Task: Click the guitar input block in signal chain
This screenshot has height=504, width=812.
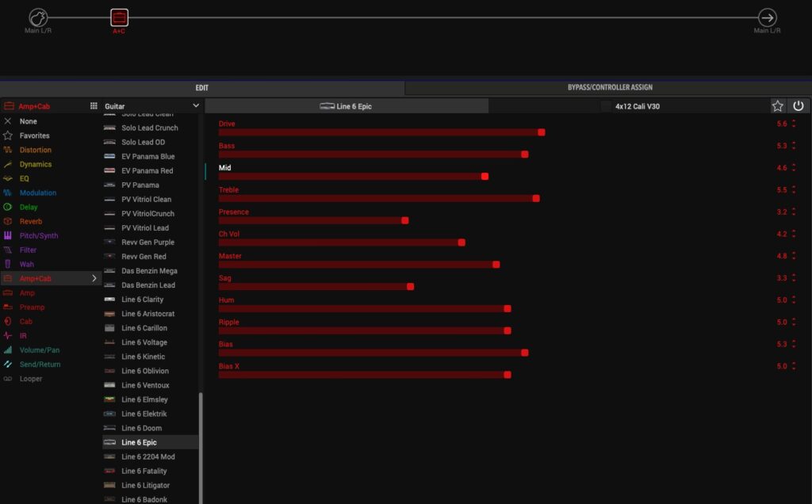Action: pos(38,17)
